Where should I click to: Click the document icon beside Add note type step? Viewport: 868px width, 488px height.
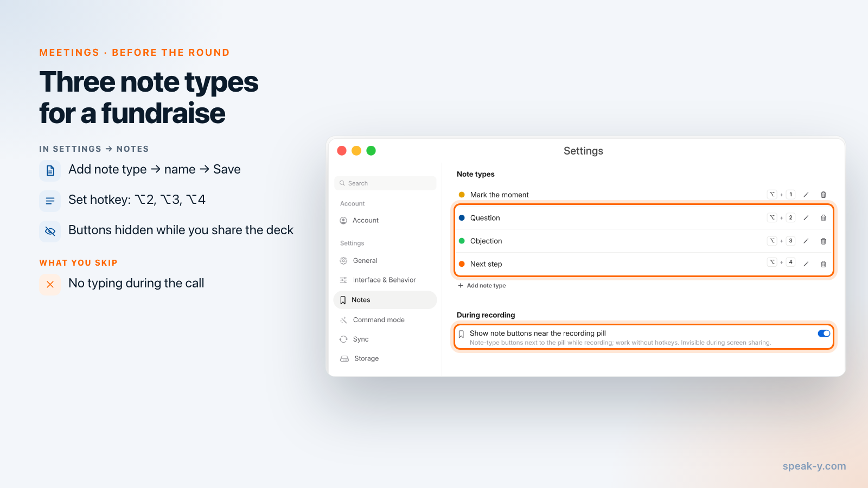[50, 170]
